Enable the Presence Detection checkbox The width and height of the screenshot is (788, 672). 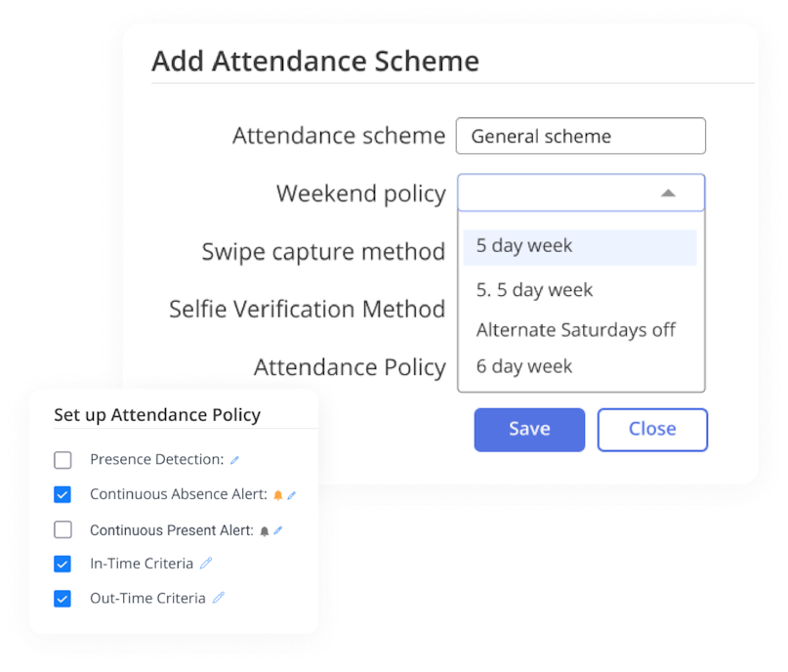coord(62,459)
